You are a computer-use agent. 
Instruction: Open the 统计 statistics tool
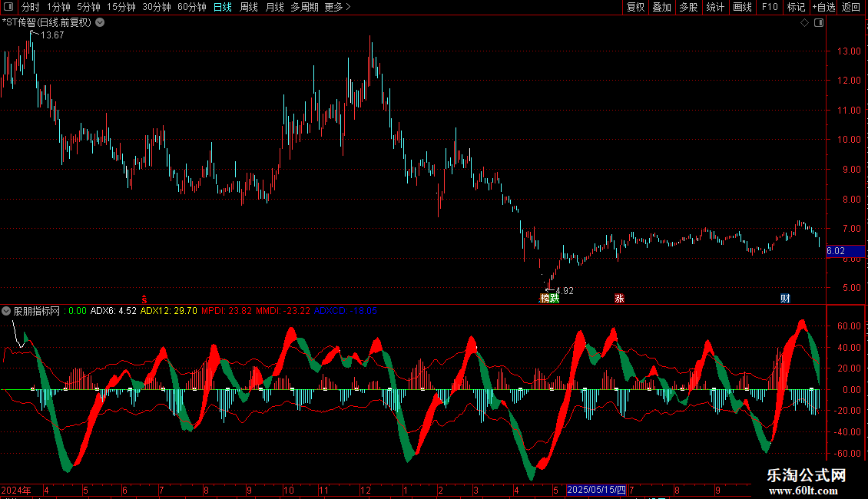715,7
